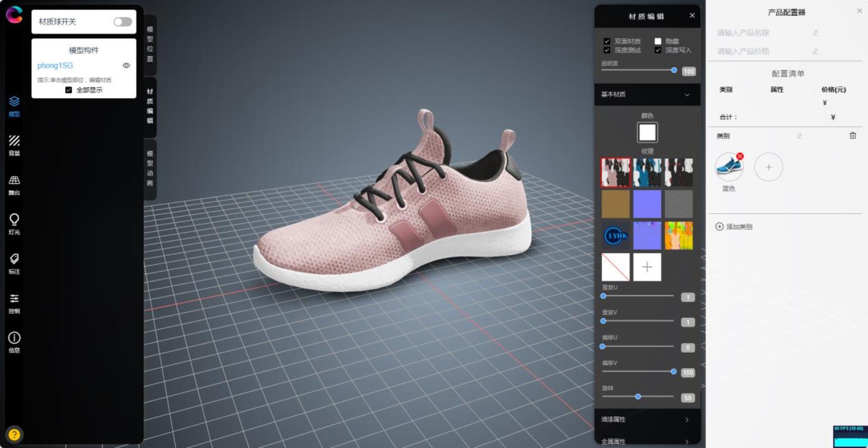Image resolution: width=868 pixels, height=448 pixels.
Task: Select the 灯光 (lighting) bulb icon
Action: [14, 224]
